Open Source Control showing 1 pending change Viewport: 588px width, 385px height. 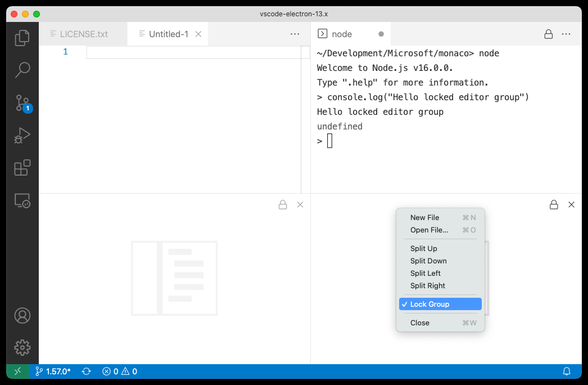(22, 102)
